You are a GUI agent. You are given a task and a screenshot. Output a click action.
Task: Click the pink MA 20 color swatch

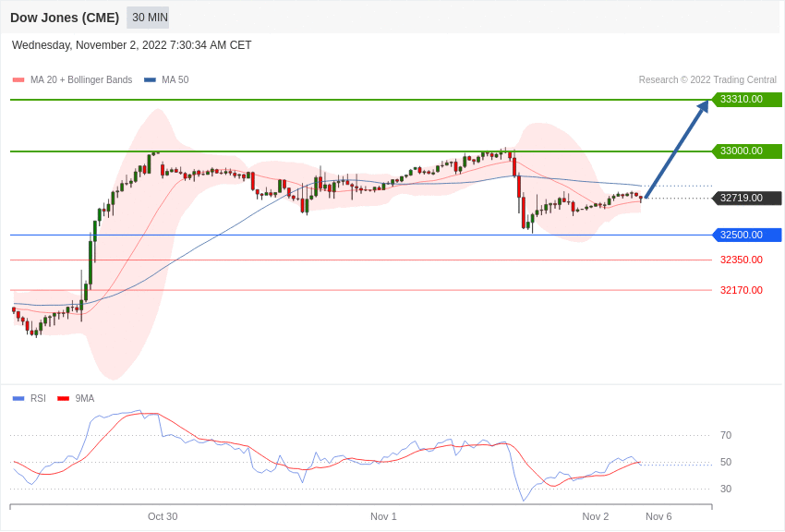(18, 79)
